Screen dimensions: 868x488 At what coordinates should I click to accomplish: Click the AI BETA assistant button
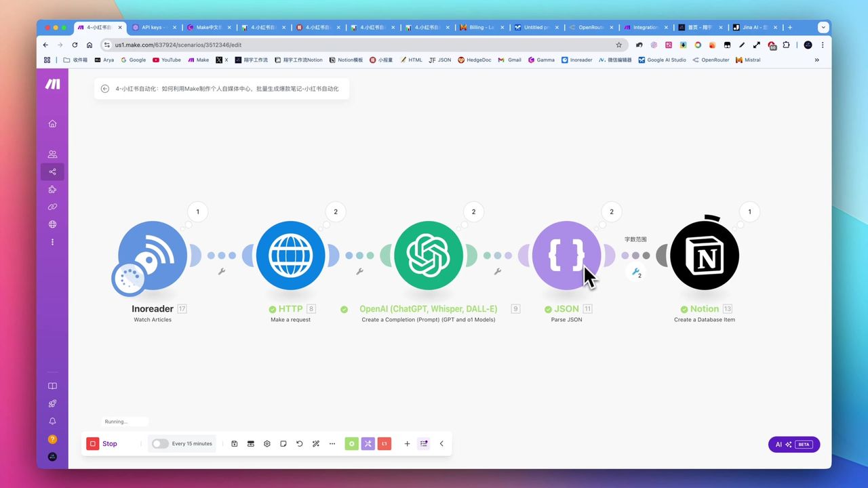coord(793,445)
